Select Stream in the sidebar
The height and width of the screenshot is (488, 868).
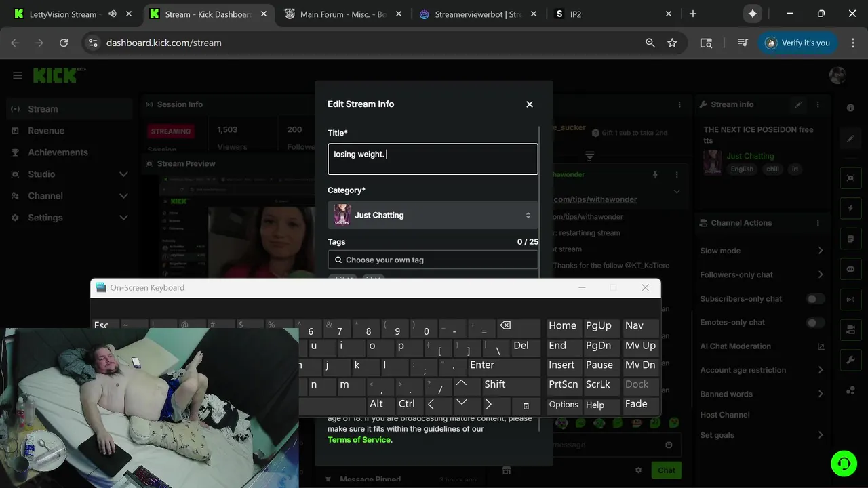pyautogui.click(x=68, y=109)
